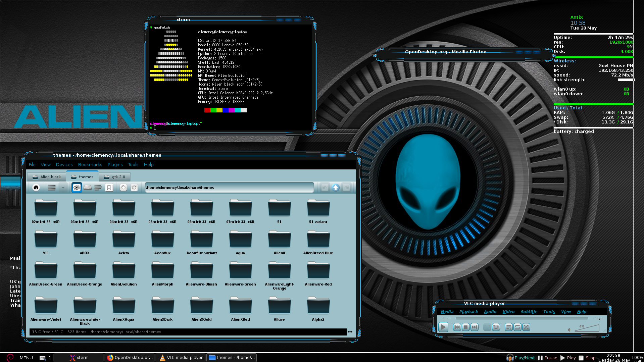The width and height of the screenshot is (644, 362).
Task: Open the status bar three-dots menu
Action: [350, 332]
